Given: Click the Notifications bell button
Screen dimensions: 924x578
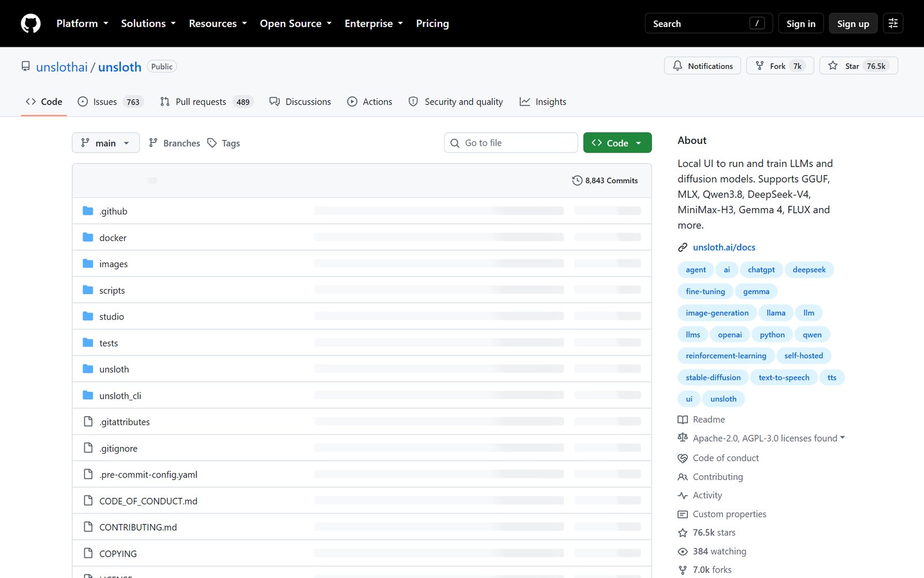Looking at the screenshot, I should point(703,66).
